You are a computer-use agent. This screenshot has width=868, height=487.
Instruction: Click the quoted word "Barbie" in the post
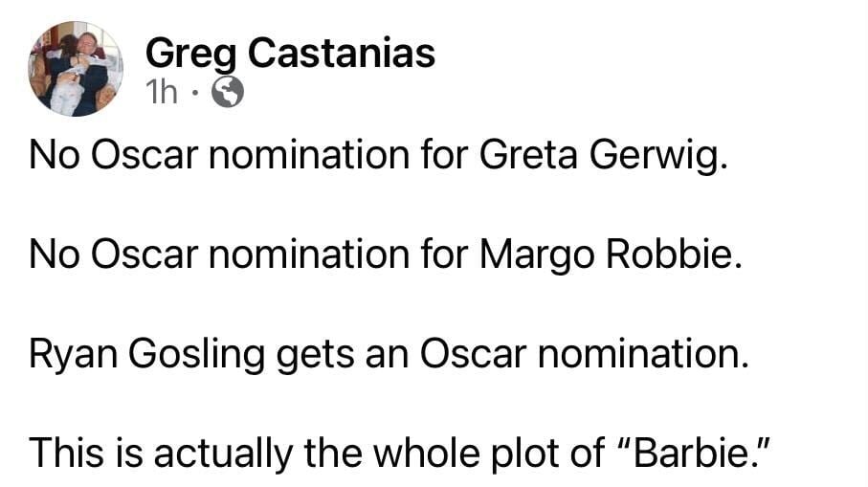point(694,453)
